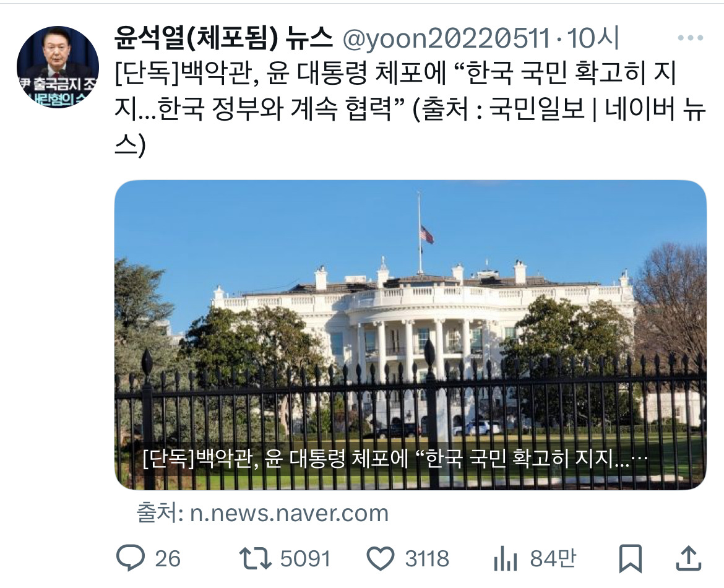Image resolution: width=724 pixels, height=588 pixels.
Task: Open the more options three-dot menu
Action: pyautogui.click(x=691, y=38)
